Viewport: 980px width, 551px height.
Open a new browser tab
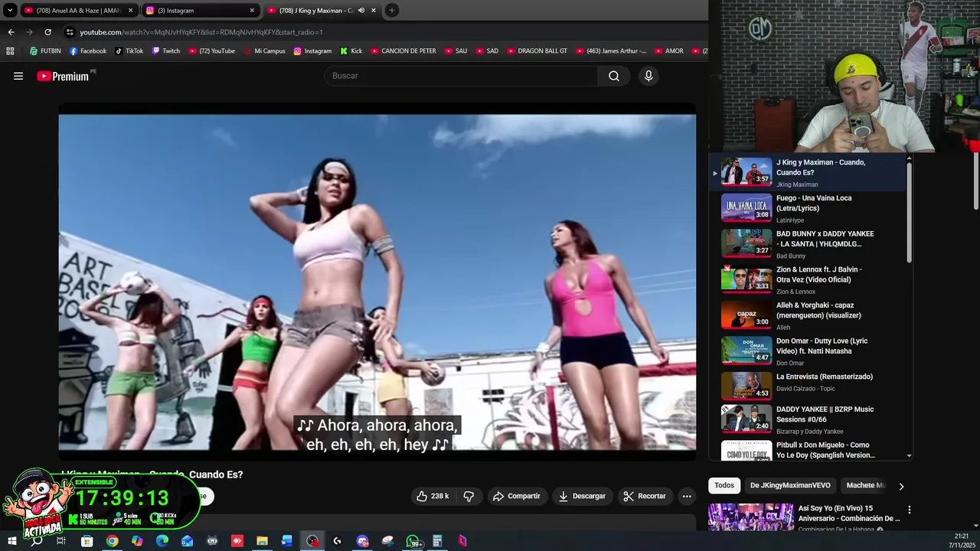391,11
